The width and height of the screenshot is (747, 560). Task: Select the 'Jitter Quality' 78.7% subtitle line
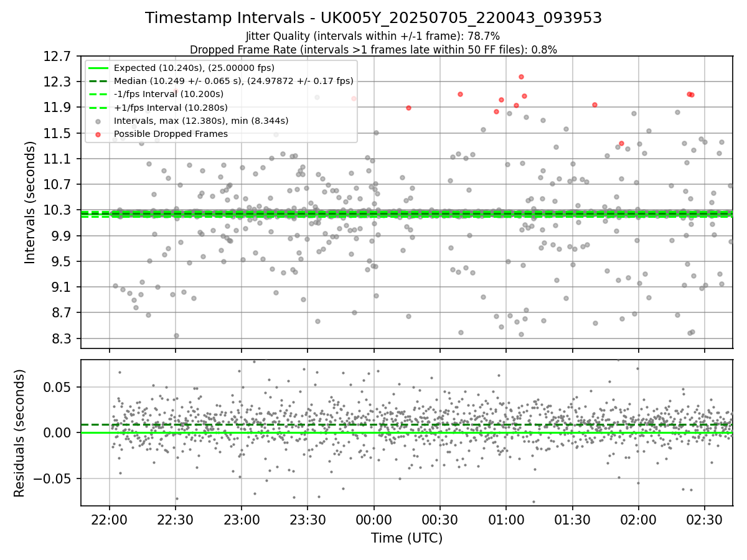tap(374, 36)
